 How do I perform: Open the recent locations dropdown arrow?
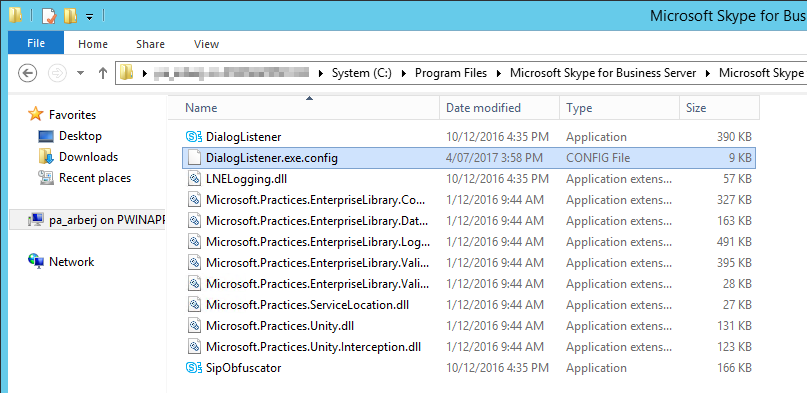click(x=80, y=73)
